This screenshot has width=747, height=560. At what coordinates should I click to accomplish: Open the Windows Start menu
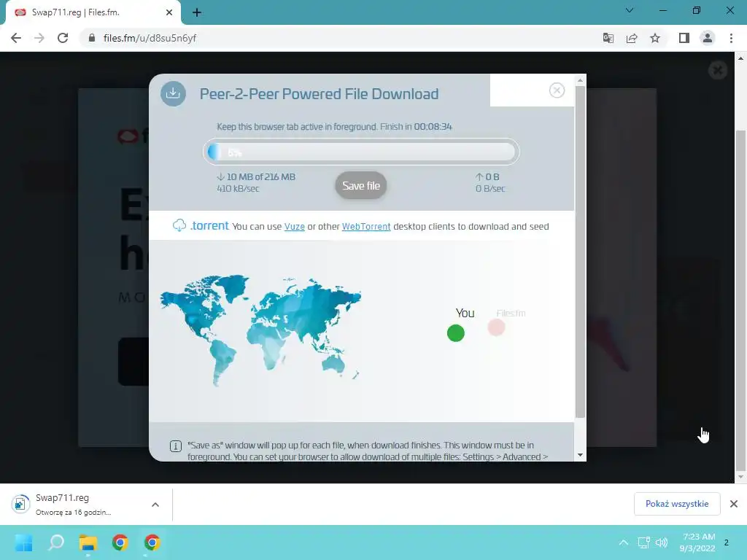tap(24, 542)
